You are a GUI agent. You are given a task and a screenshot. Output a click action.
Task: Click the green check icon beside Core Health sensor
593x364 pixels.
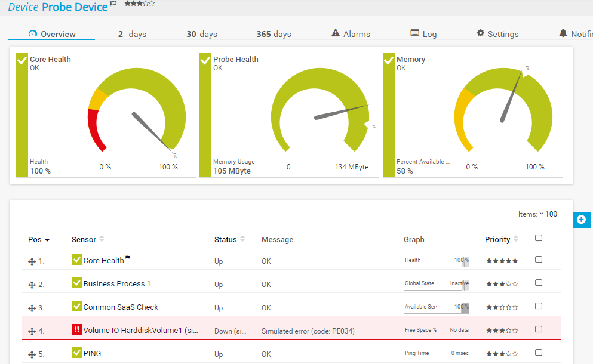pyautogui.click(x=76, y=260)
